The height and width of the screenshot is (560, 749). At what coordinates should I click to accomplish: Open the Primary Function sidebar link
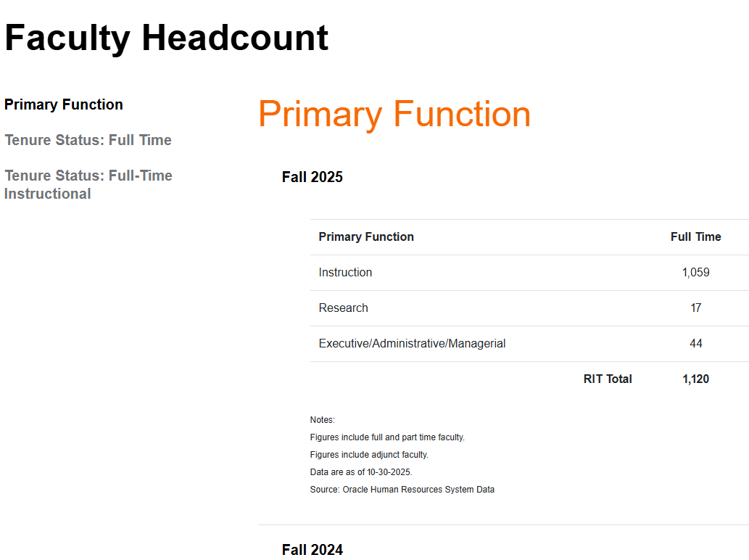(x=64, y=104)
